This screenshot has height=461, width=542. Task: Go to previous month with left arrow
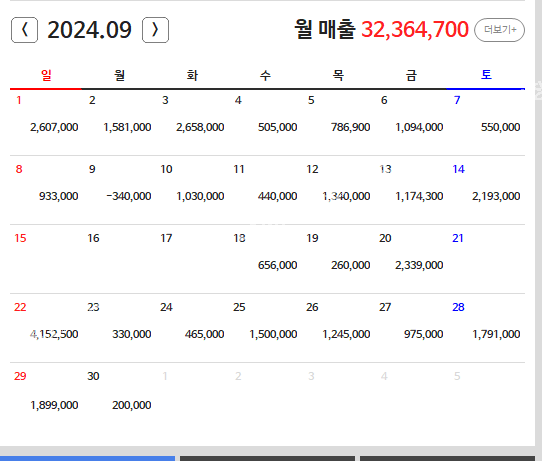pyautogui.click(x=24, y=30)
